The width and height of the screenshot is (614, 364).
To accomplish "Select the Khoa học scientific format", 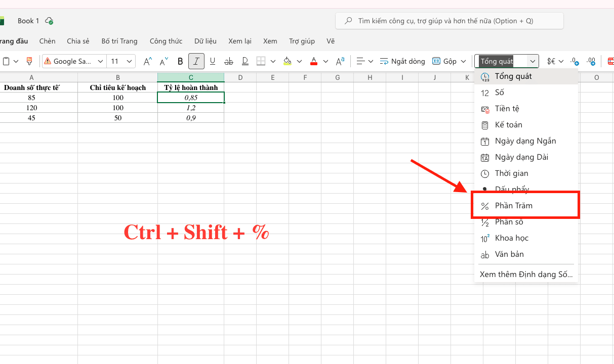I will 526,238.
